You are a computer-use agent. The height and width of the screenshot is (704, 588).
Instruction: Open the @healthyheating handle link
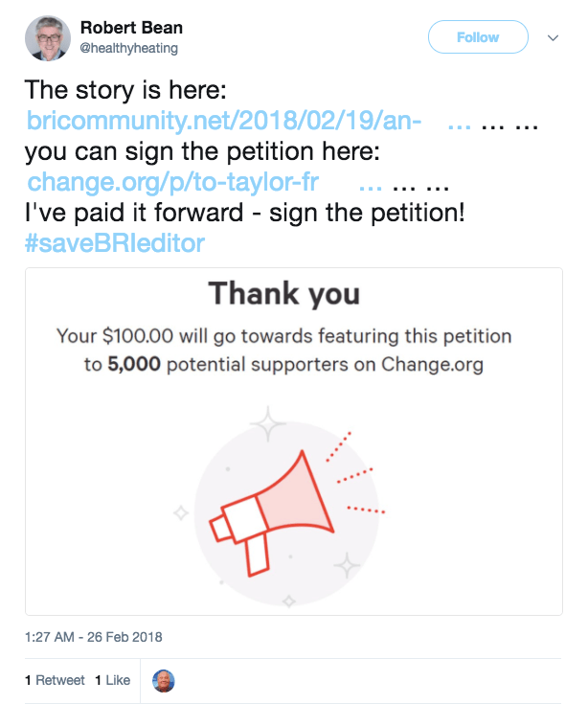click(x=129, y=48)
